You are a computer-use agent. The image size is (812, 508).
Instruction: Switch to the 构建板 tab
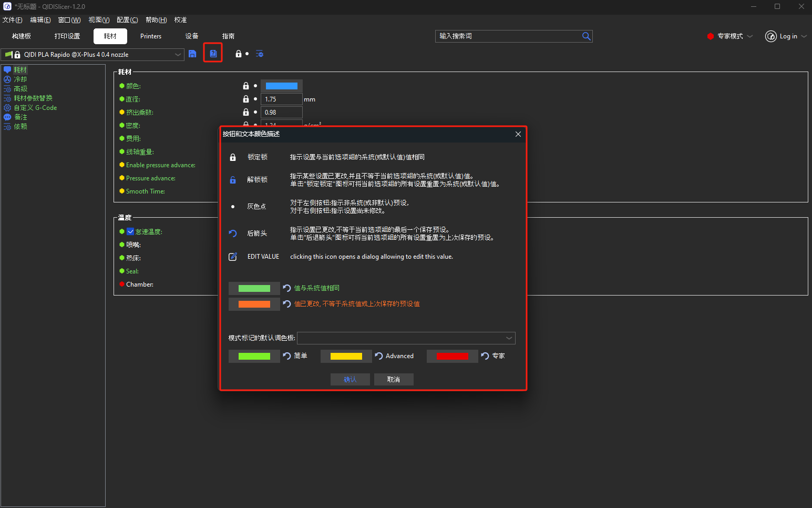pyautogui.click(x=22, y=36)
